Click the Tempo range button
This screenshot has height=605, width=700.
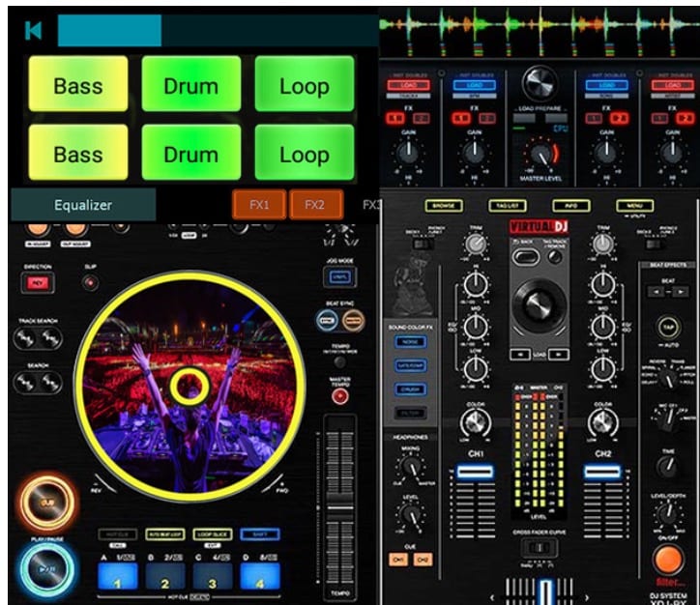tap(339, 361)
